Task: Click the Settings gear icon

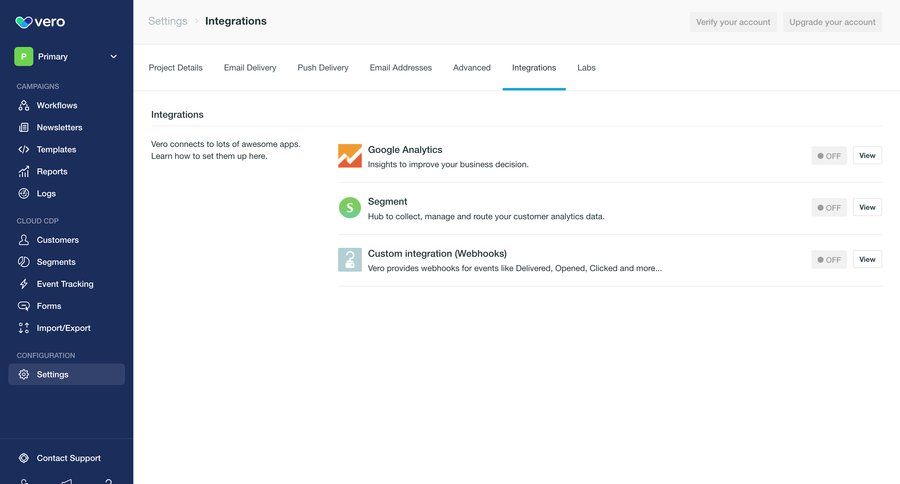Action: pos(24,374)
